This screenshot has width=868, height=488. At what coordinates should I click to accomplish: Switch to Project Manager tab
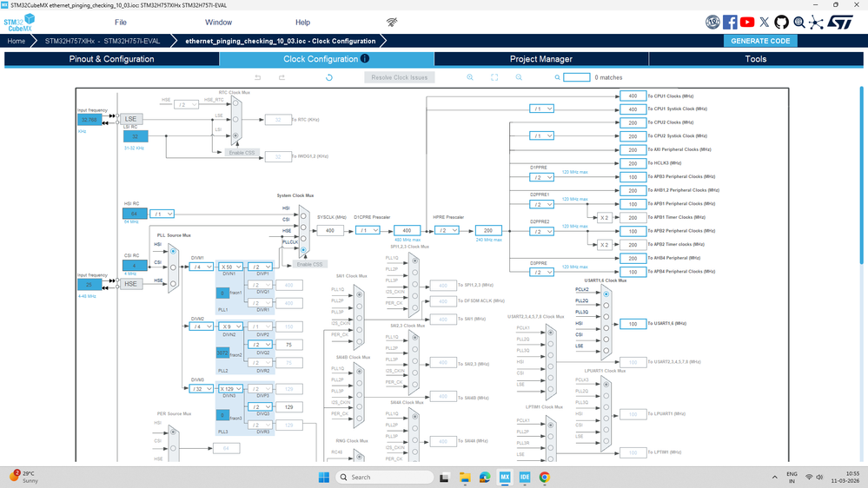(x=540, y=59)
